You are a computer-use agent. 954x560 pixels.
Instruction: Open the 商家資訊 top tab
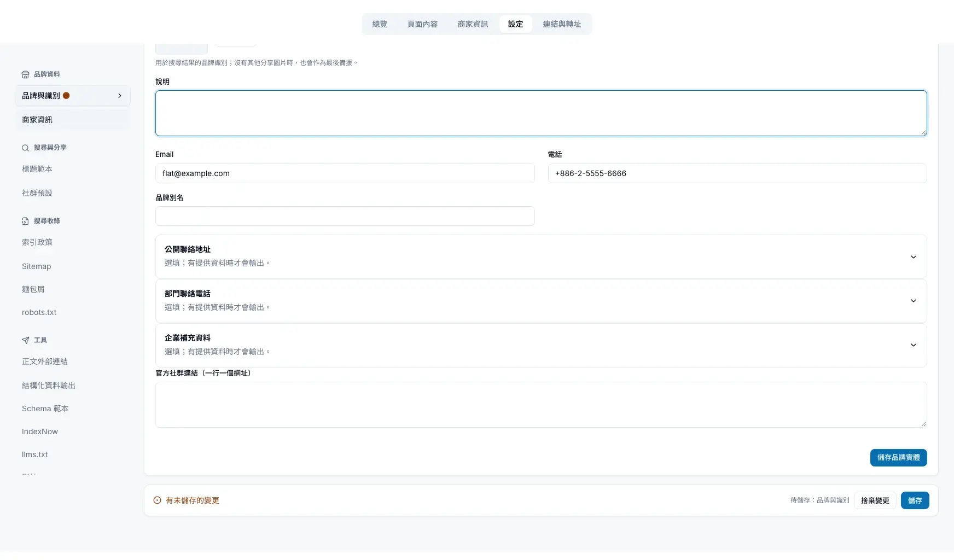tap(473, 24)
